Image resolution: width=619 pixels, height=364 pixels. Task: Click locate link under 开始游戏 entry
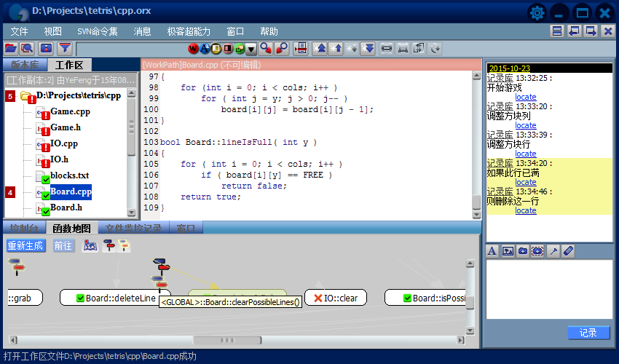tap(525, 97)
